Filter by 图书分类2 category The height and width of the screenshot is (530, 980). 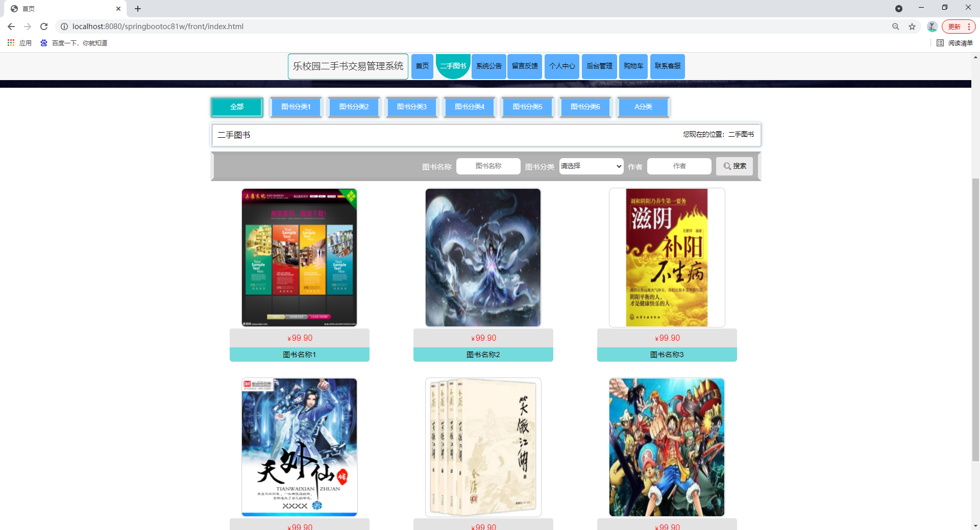pyautogui.click(x=354, y=107)
